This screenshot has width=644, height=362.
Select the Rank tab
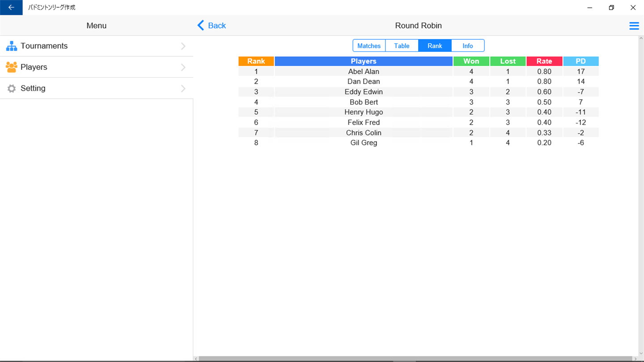(x=435, y=46)
